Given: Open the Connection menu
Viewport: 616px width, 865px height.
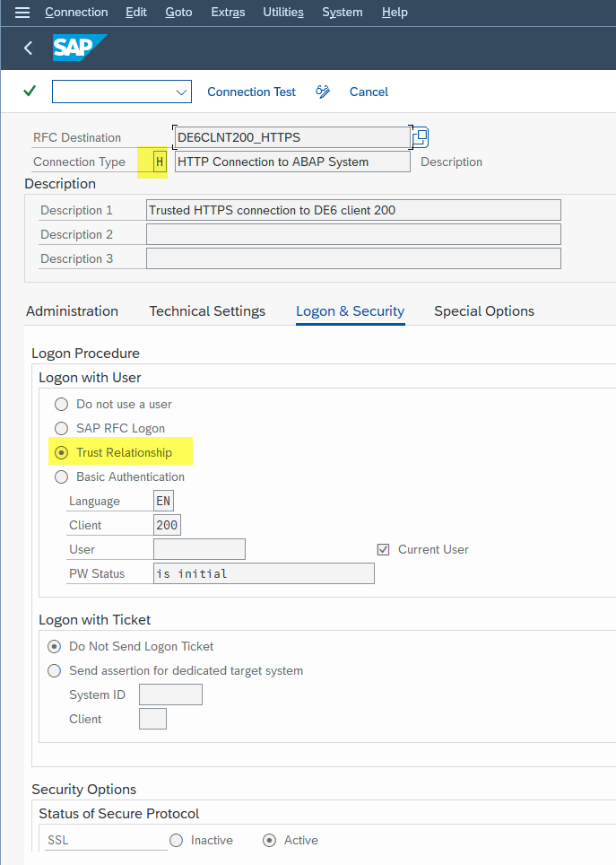Looking at the screenshot, I should point(76,13).
